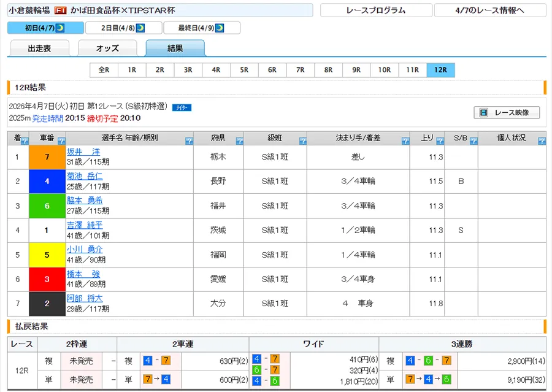Image resolution: width=552 pixels, height=392 pixels.
Task: Select the 最終日(4/9) day tab
Action: click(x=201, y=28)
